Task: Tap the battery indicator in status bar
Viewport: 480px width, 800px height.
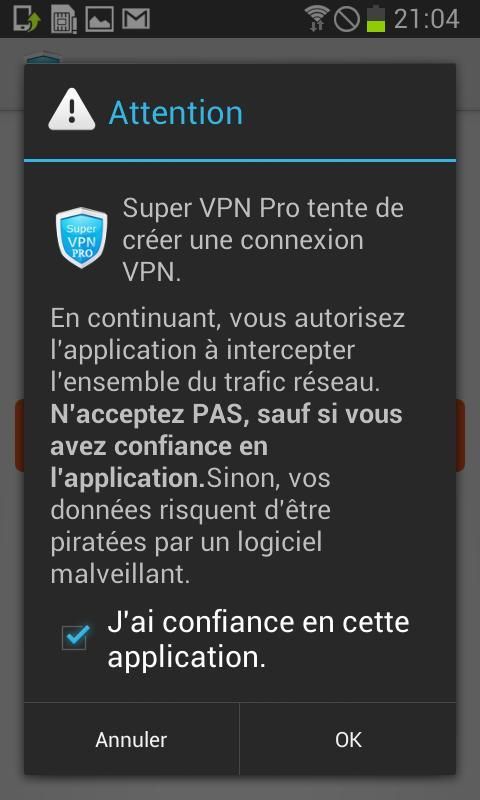Action: pos(375,19)
